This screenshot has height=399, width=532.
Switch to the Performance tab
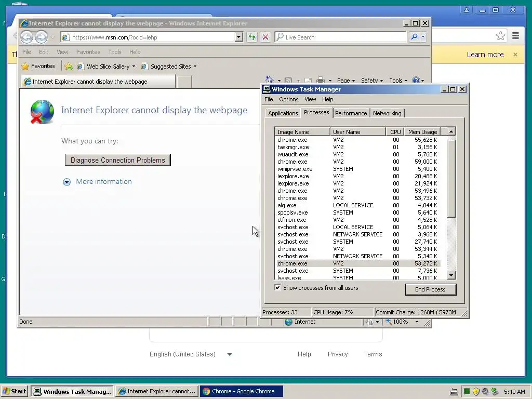coord(351,113)
